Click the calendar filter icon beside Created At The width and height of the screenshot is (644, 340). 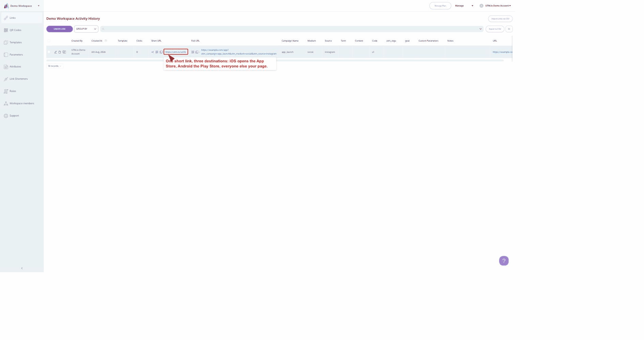click(106, 41)
